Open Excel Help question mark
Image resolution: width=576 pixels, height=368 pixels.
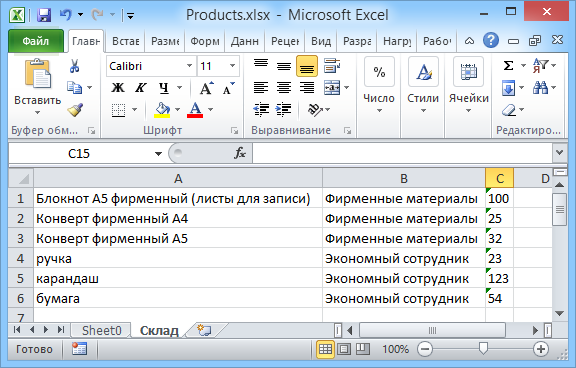click(x=491, y=40)
